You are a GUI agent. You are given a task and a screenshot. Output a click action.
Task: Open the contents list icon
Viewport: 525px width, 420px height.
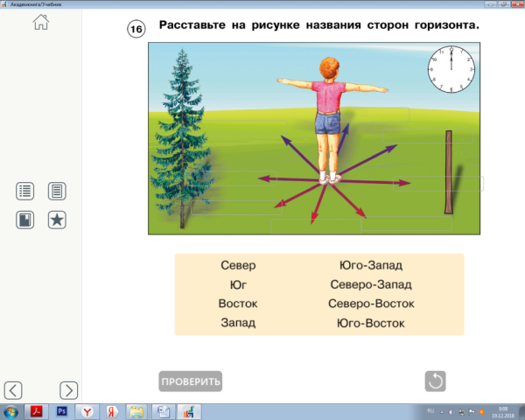pyautogui.click(x=24, y=192)
